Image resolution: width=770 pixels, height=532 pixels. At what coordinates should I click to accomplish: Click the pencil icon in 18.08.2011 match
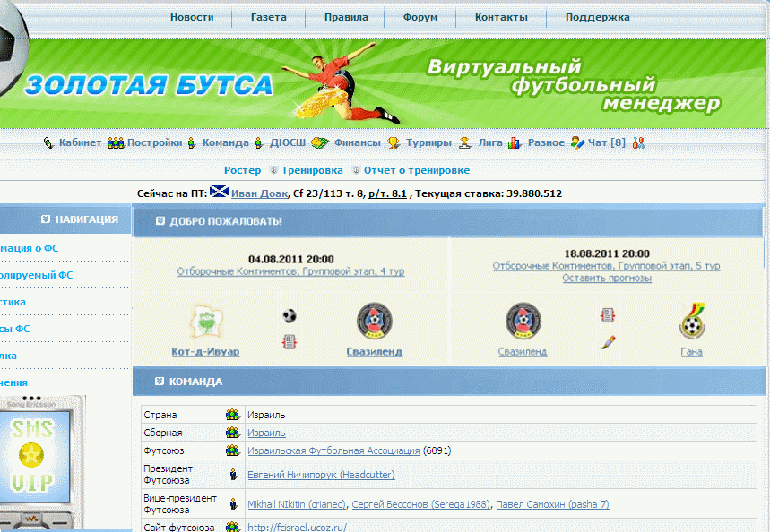coord(608,342)
